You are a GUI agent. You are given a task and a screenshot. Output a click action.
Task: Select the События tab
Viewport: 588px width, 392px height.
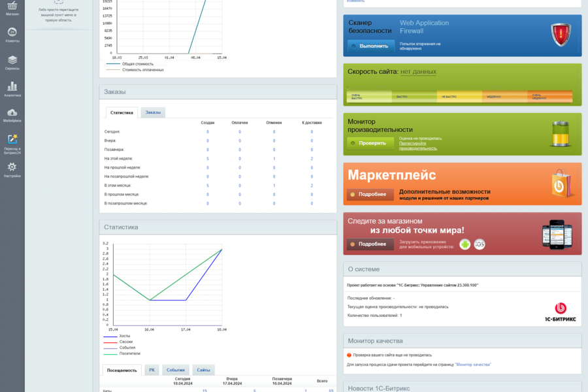click(176, 370)
